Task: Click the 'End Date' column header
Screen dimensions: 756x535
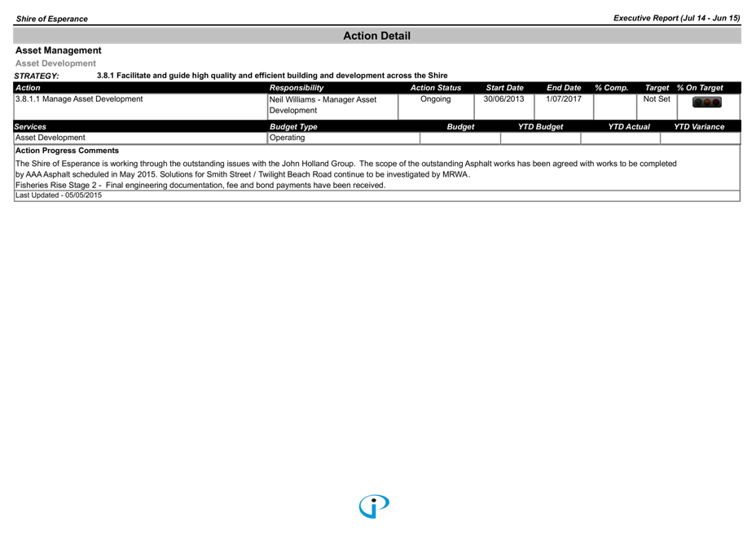Action: point(564,88)
